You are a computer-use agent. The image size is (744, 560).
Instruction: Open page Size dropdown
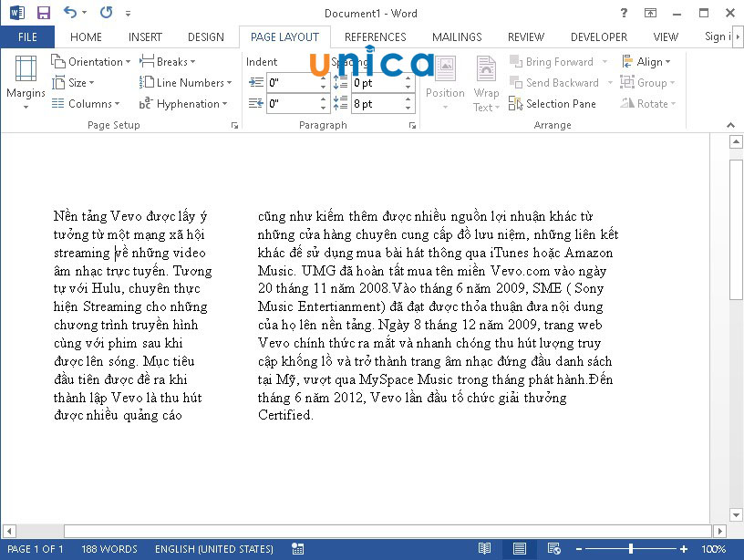click(73, 83)
